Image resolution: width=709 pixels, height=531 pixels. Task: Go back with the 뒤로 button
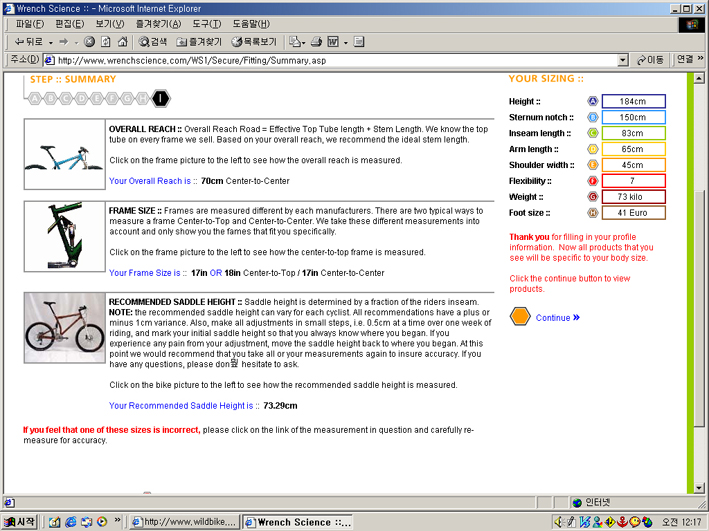[x=28, y=42]
